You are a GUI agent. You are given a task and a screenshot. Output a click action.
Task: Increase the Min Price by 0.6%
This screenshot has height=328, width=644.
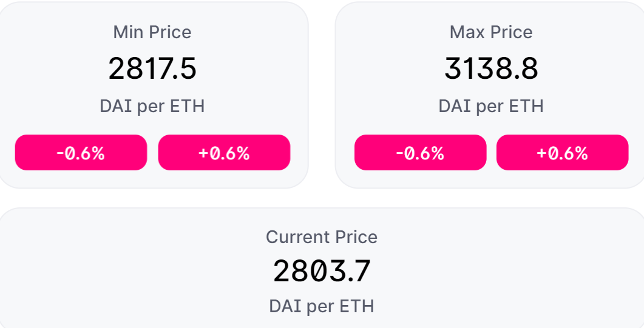coord(224,153)
